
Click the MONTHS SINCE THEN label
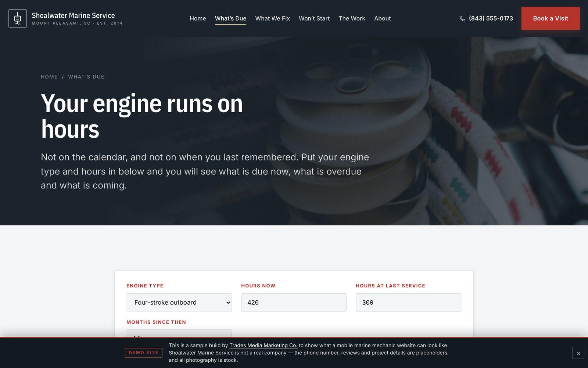pyautogui.click(x=156, y=322)
